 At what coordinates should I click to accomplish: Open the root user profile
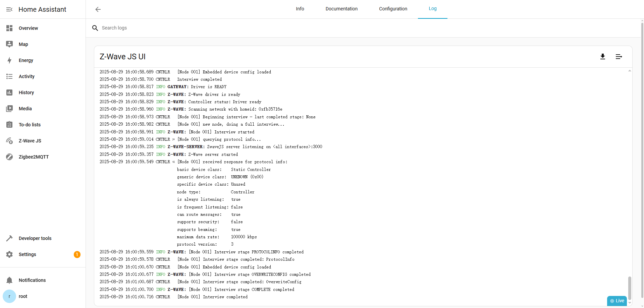[x=23, y=296]
